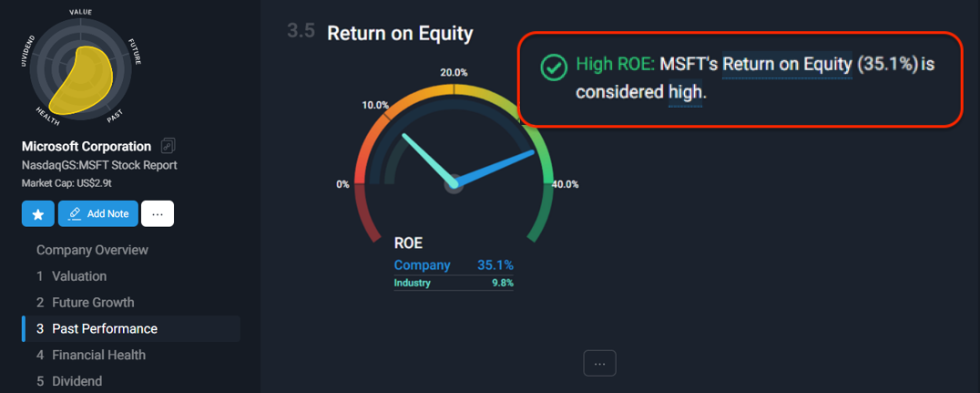Click the Return on Equity section heading
The height and width of the screenshot is (393, 980).
tap(400, 33)
